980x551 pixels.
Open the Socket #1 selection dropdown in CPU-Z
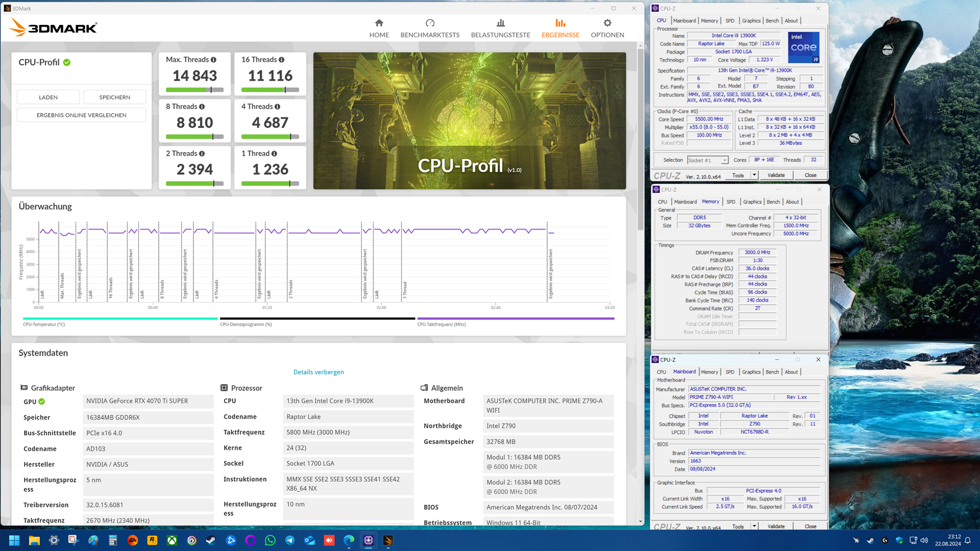[x=707, y=160]
